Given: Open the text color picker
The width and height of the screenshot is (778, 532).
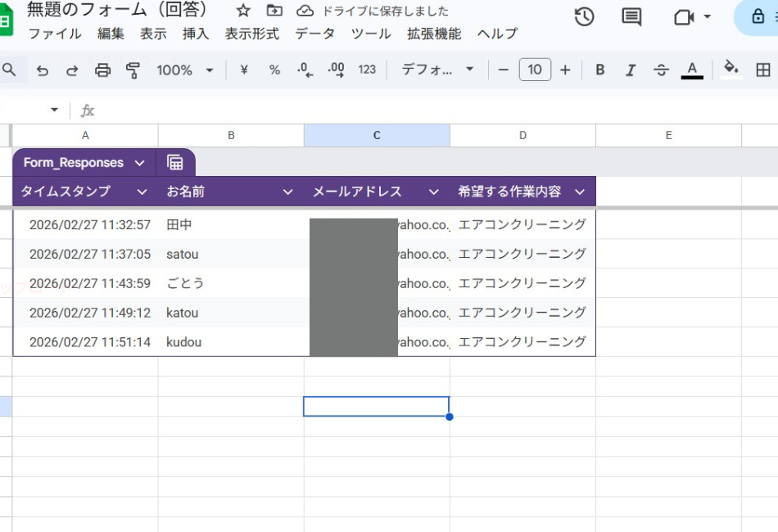Looking at the screenshot, I should [x=692, y=70].
